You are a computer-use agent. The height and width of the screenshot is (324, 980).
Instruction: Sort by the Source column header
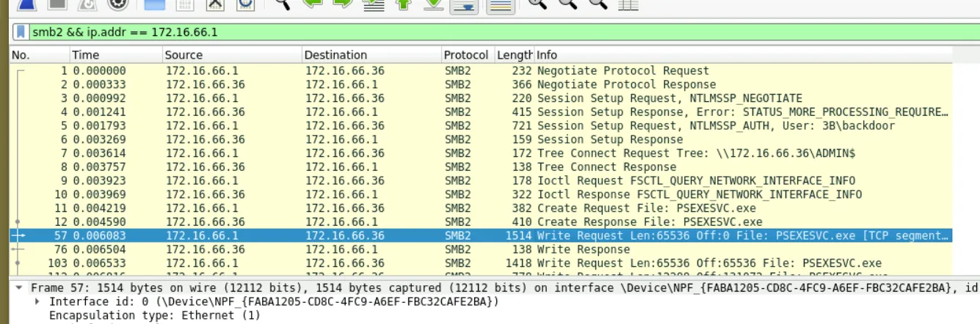(232, 55)
